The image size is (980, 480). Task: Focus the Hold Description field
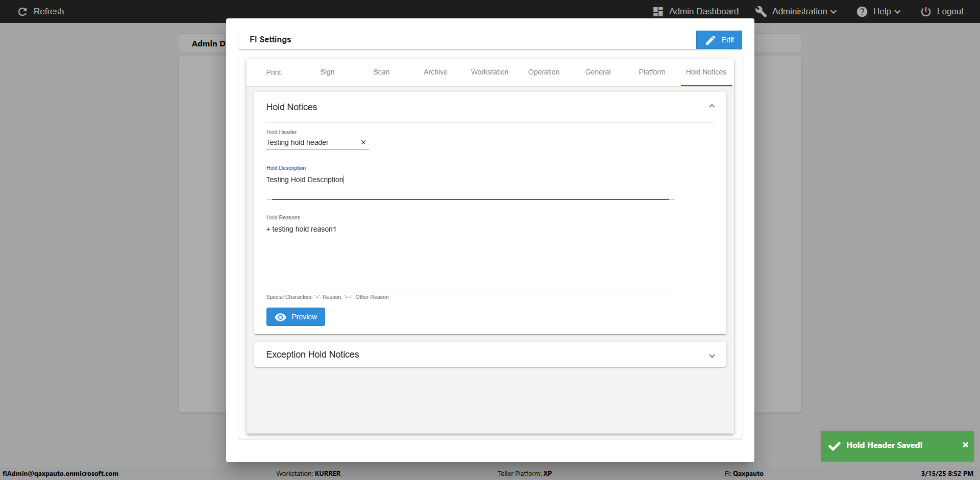coord(470,184)
